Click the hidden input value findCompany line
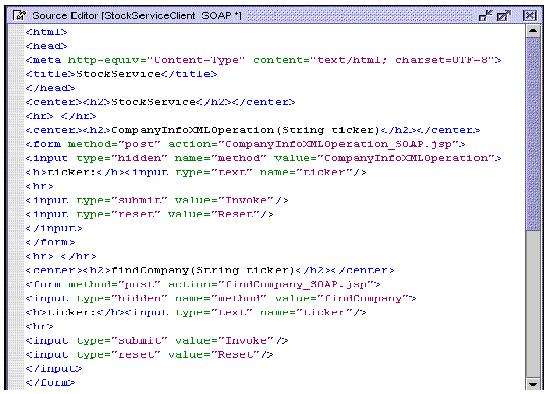The width and height of the screenshot is (549, 394). pyautogui.click(x=221, y=298)
